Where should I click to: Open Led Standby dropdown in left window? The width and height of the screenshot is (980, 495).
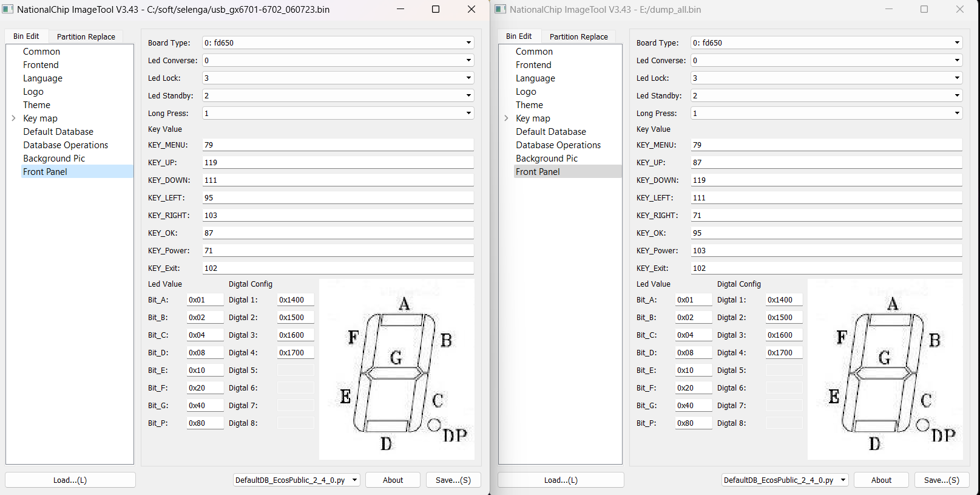(x=338, y=95)
